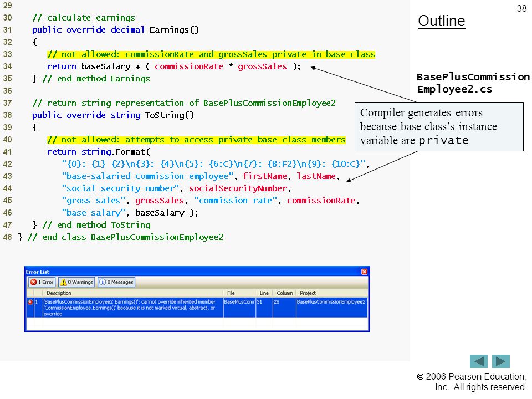Click the red error icon in row 1

[x=30, y=302]
